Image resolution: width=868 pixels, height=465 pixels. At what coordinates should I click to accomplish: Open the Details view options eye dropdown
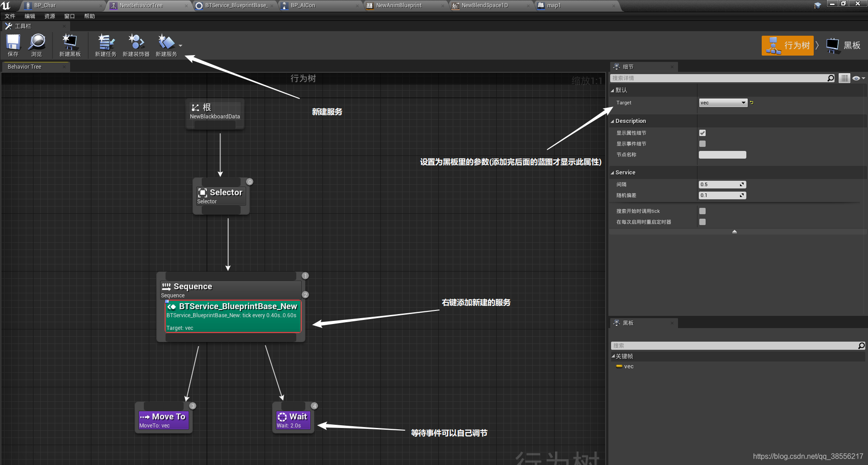[859, 78]
